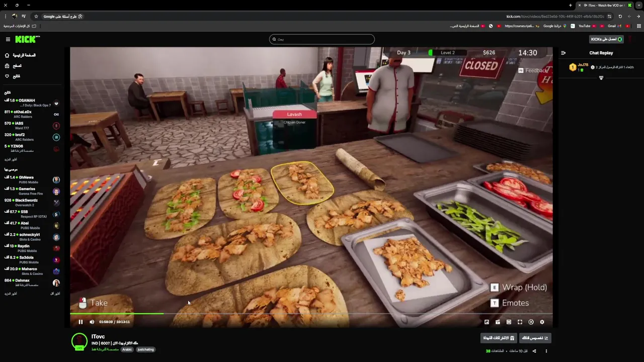Bookmark page with star icon
Screen dimensions: 644x362
click(x=36, y=17)
